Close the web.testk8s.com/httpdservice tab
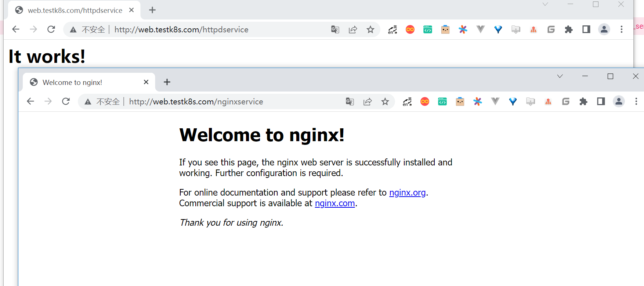The height and width of the screenshot is (286, 644). pyautogui.click(x=131, y=10)
